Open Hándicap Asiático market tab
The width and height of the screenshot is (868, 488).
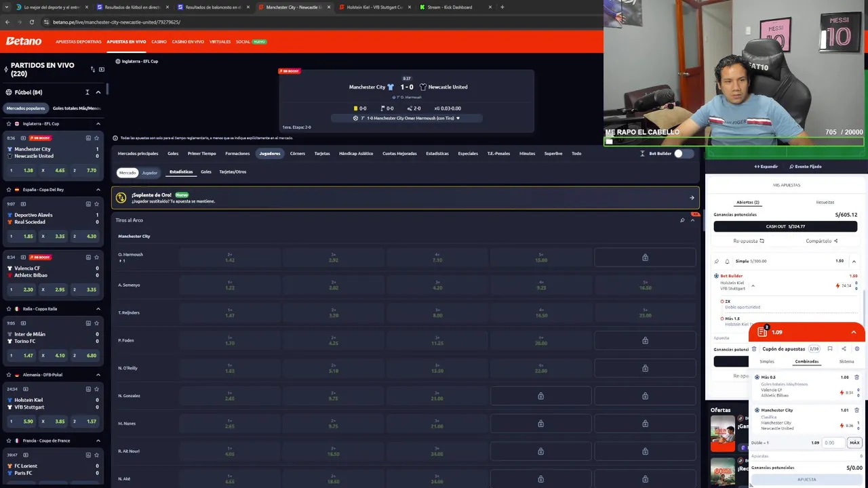pos(356,154)
